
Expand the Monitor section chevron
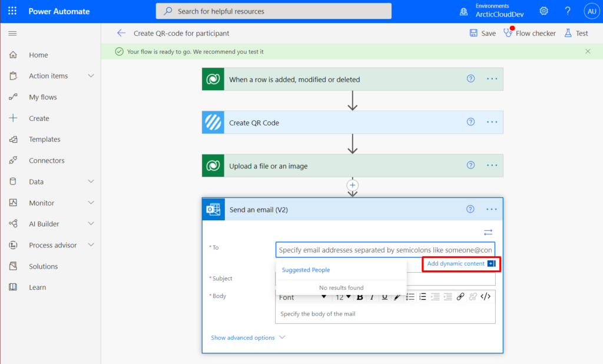[x=91, y=203]
